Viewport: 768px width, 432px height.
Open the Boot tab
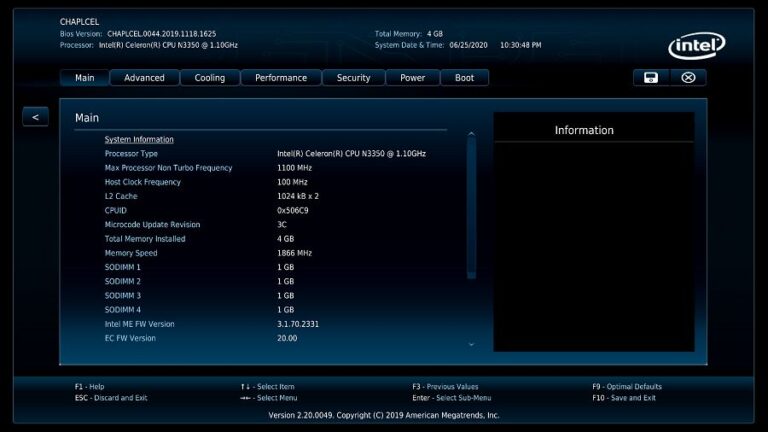click(x=464, y=78)
